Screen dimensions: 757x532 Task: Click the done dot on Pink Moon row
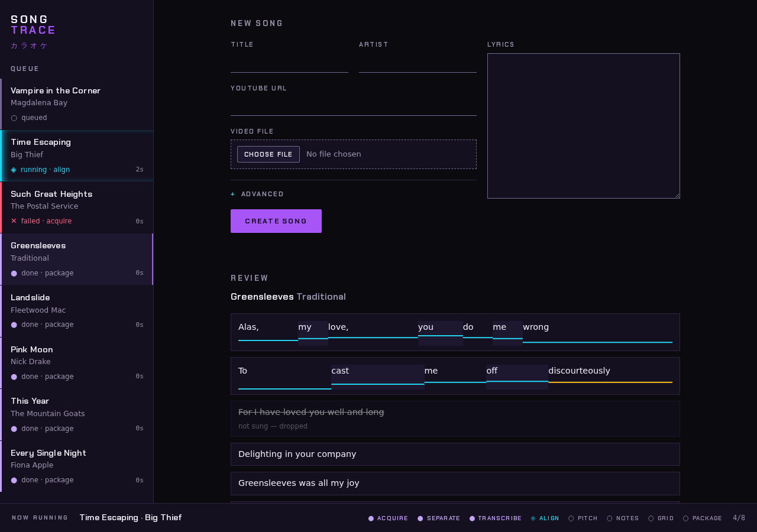pos(14,377)
